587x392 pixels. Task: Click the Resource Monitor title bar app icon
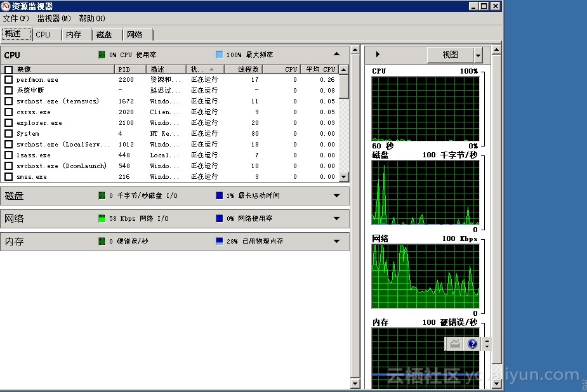click(x=6, y=6)
